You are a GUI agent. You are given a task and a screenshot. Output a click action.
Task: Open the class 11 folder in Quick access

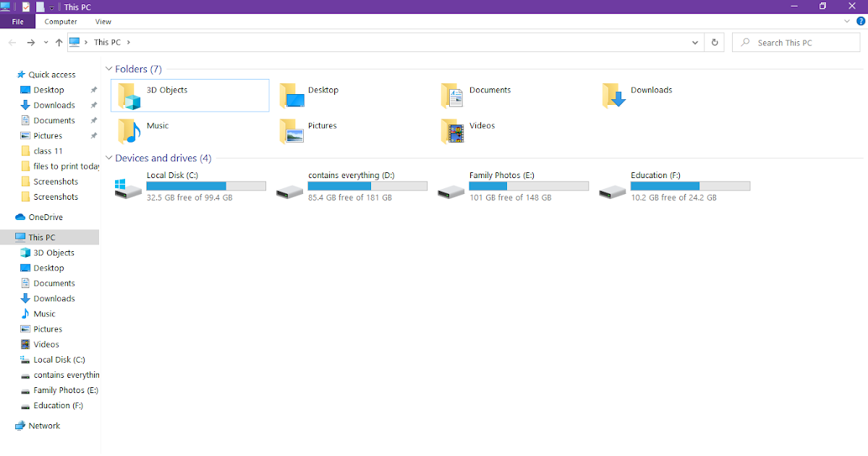(x=48, y=151)
